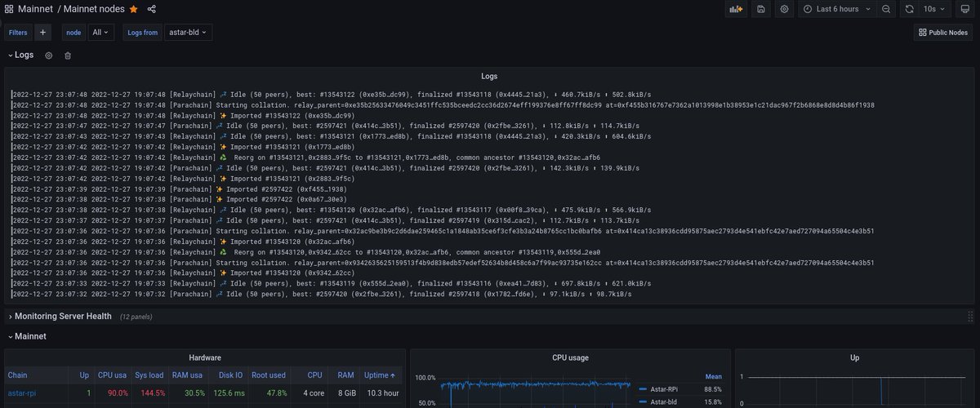Sort table by Sys load column

[x=149, y=375]
